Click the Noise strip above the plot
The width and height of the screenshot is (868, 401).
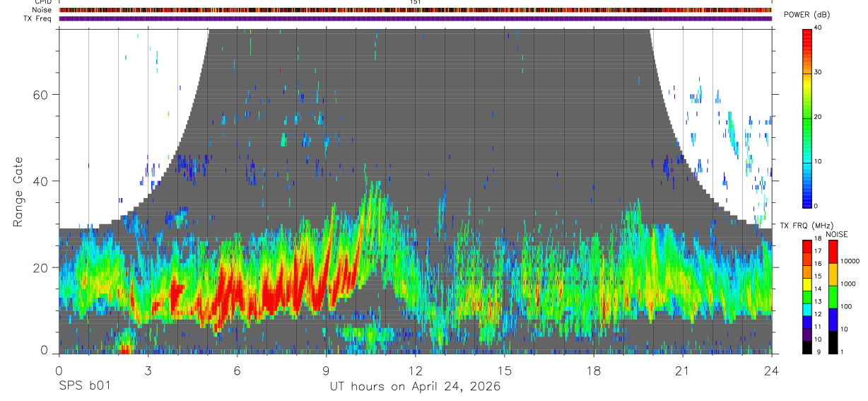pyautogui.click(x=415, y=11)
